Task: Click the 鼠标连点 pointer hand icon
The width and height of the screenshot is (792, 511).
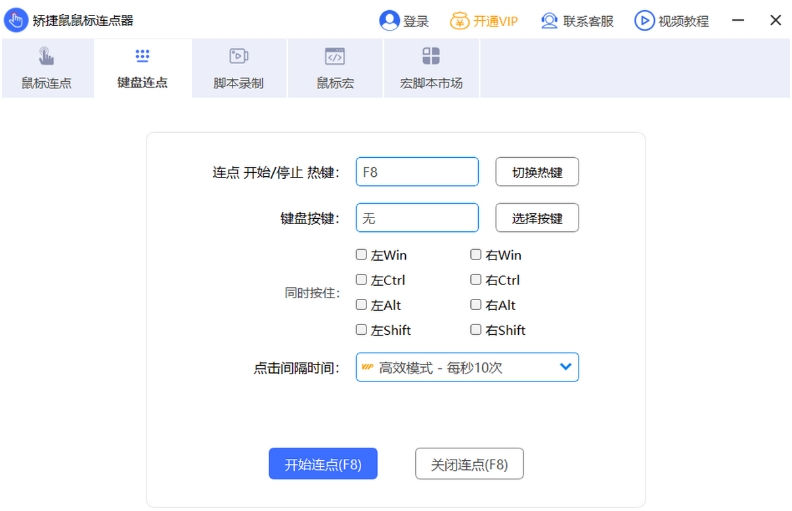Action: (x=46, y=56)
